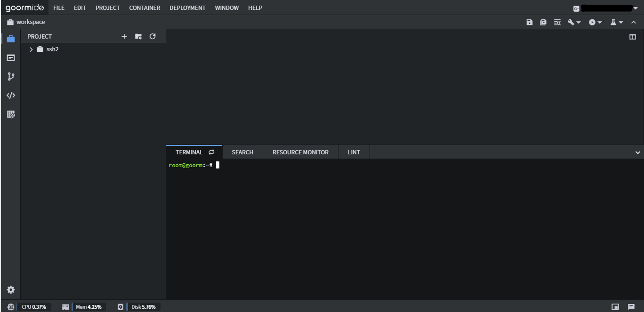Screen dimensions: 644x312
Task: Open the WINDOW menu
Action: (227, 8)
